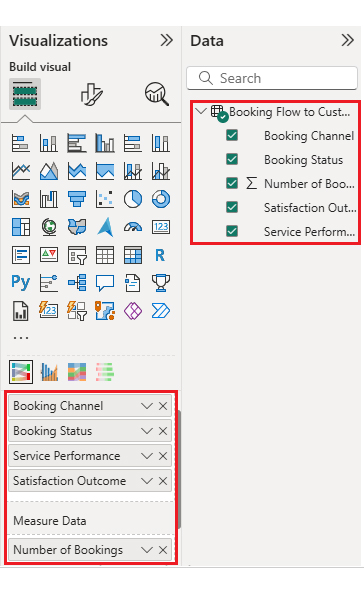Remove Number of Bookings from the well
Screen dimensions: 364x594
click(x=163, y=550)
